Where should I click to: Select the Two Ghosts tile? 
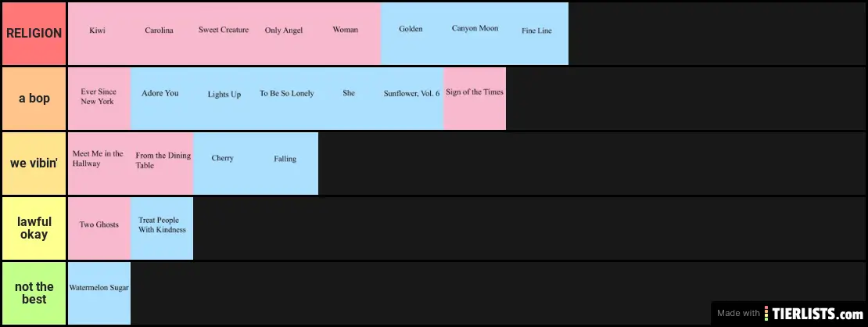(99, 228)
